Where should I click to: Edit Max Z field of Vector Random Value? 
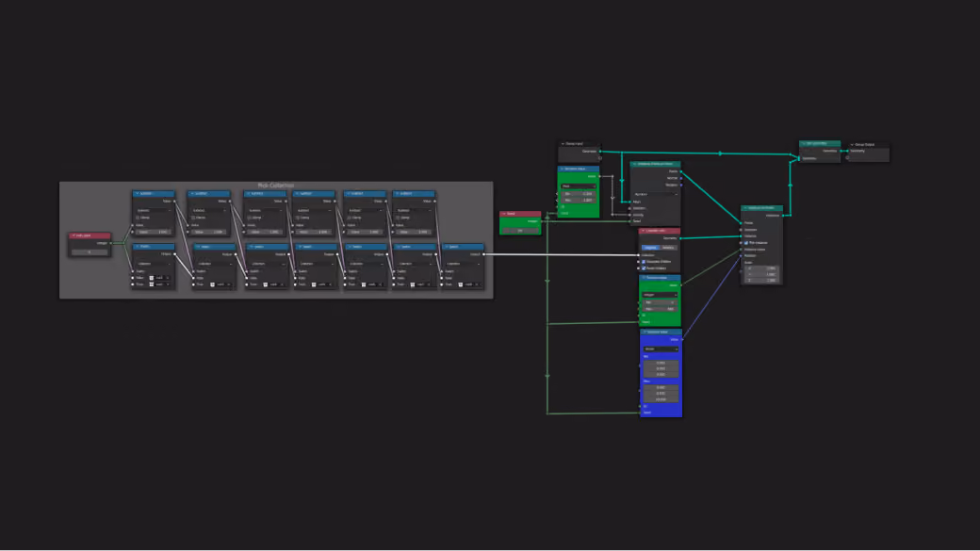click(x=661, y=399)
